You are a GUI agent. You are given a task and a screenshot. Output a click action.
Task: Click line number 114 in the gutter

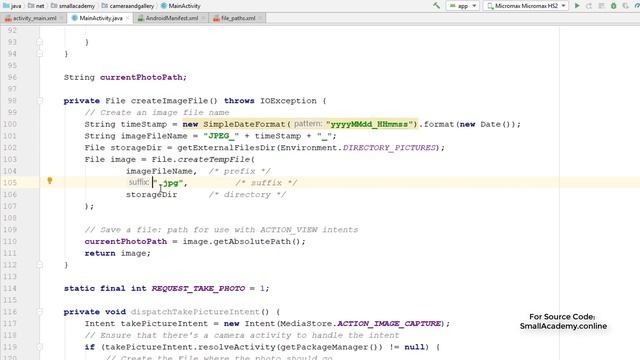click(9, 288)
